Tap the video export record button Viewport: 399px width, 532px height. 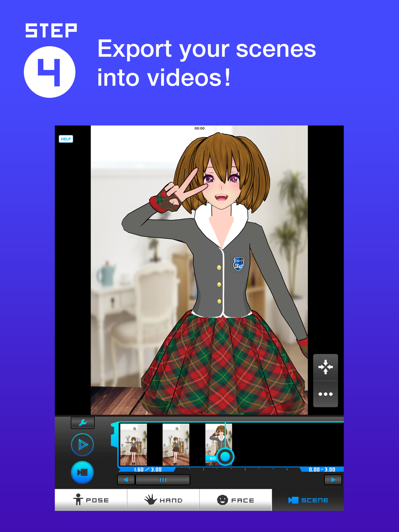click(83, 472)
